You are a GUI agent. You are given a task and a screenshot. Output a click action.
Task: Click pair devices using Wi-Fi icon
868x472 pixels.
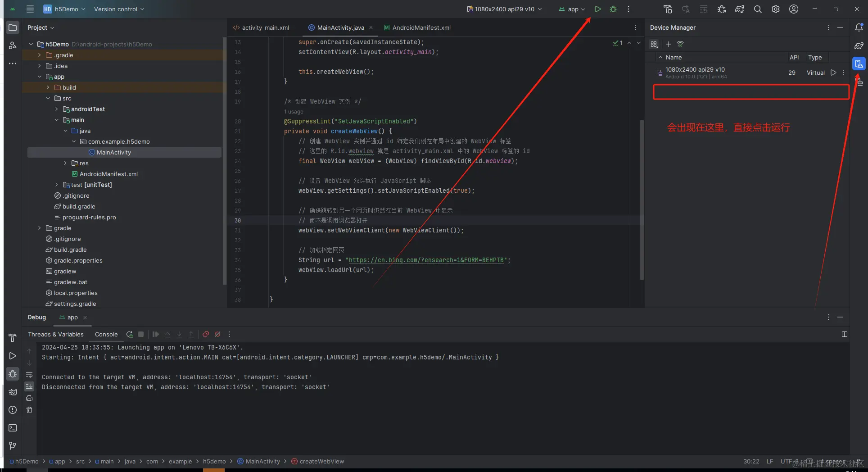click(680, 44)
